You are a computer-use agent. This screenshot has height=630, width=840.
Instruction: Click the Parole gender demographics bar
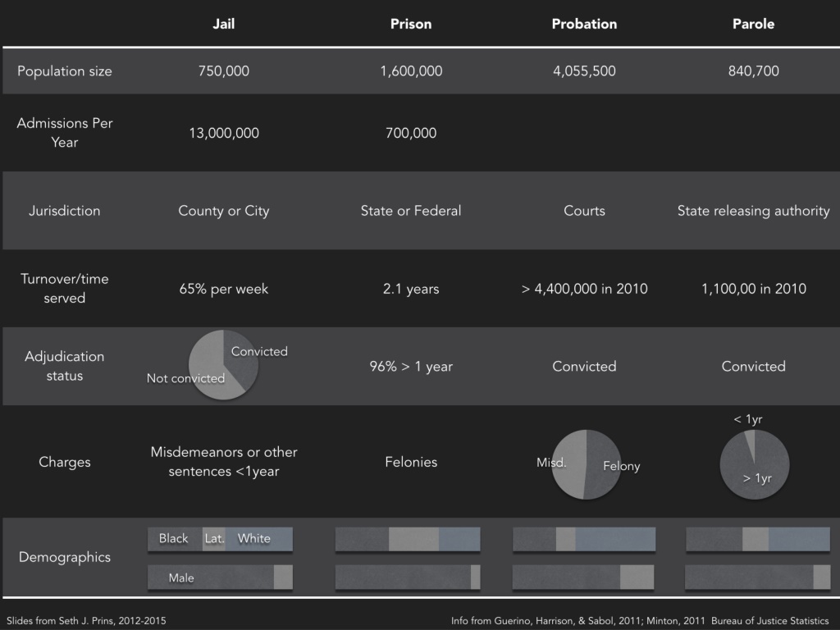click(x=757, y=577)
